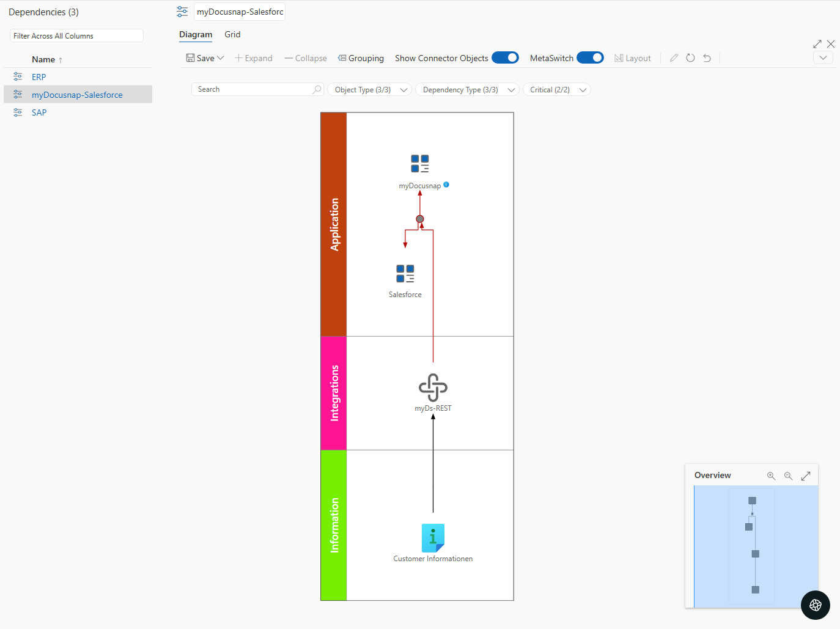
Task: Expand the Dependency Type filter dropdown
Action: pyautogui.click(x=466, y=89)
